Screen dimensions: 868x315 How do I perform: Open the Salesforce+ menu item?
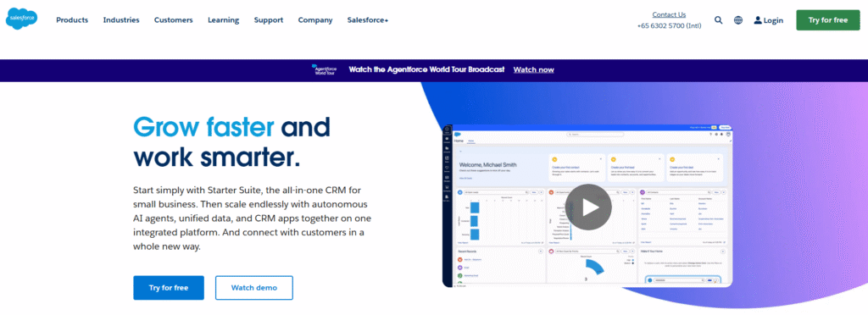[368, 19]
